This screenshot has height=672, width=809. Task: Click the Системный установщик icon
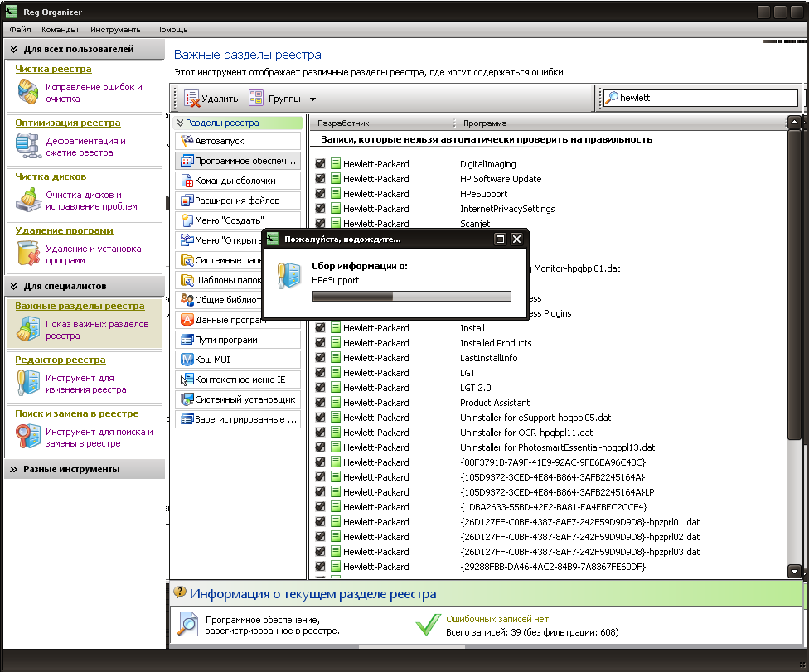click(x=187, y=399)
